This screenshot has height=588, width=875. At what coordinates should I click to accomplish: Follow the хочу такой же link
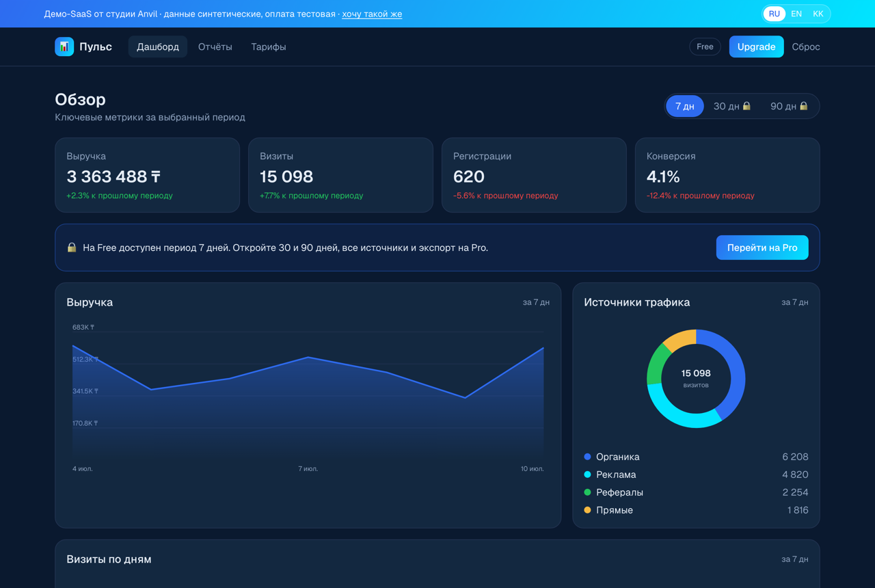pyautogui.click(x=372, y=14)
